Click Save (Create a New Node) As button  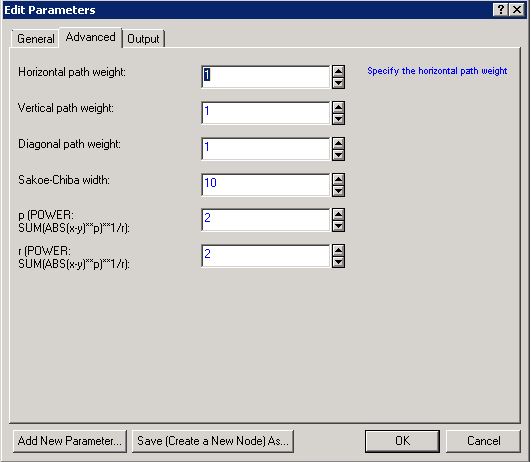tap(213, 441)
